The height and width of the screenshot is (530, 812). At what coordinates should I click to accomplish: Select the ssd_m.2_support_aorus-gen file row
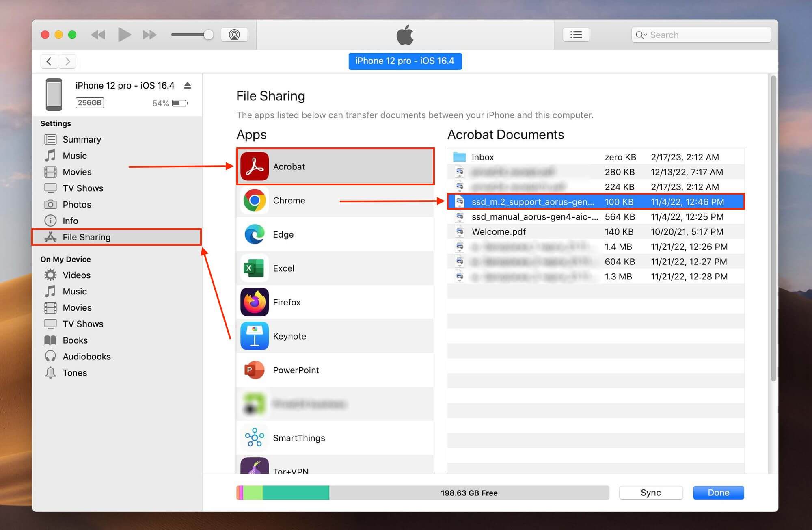[596, 201]
